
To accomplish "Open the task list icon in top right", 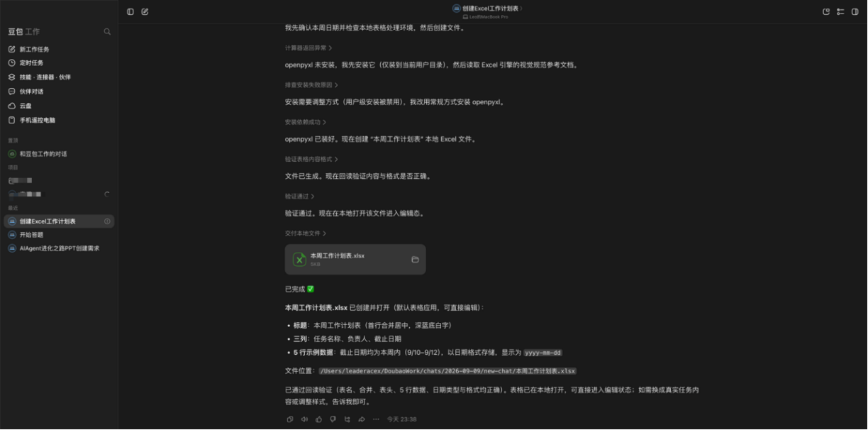I will pos(840,11).
